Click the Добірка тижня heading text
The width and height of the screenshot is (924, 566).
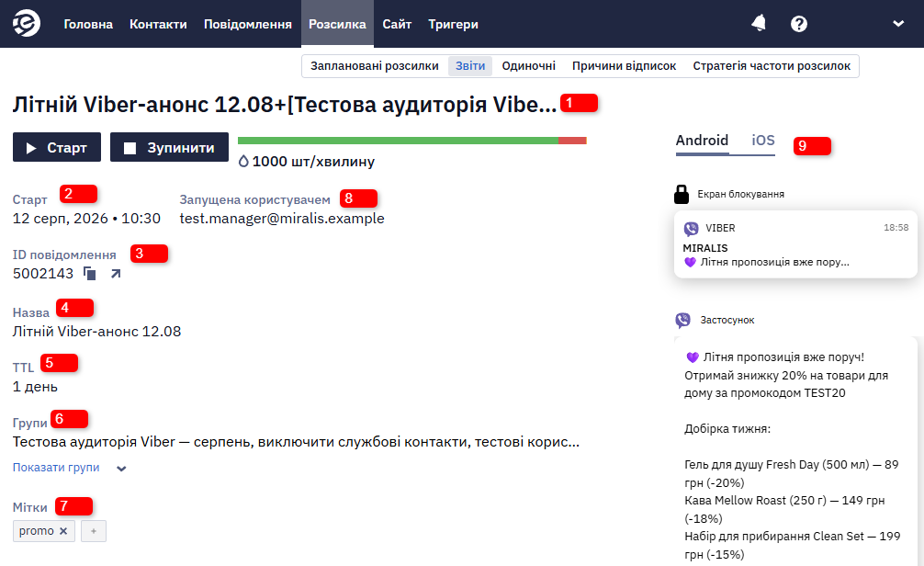pyautogui.click(x=727, y=429)
